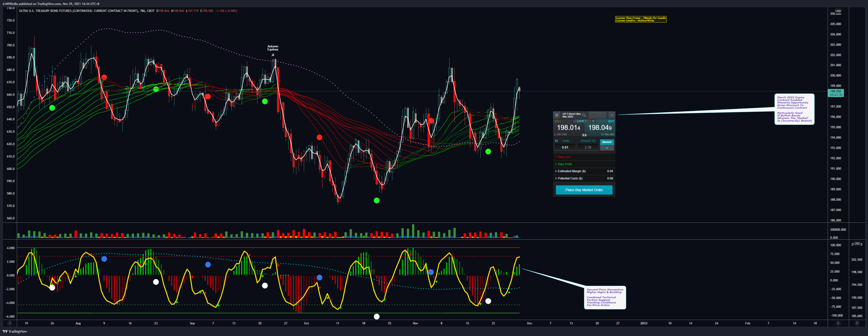Click the volume axis label 200000.000
The image size is (868, 336).
pos(838,230)
